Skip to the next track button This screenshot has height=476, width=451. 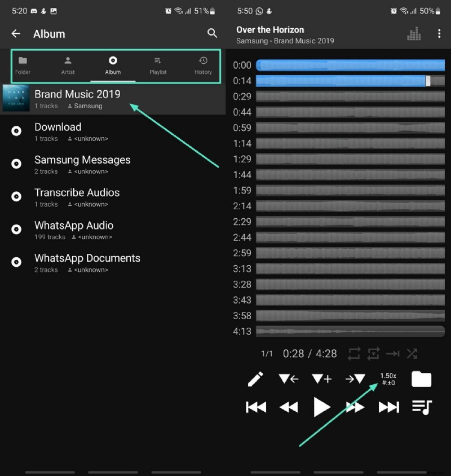tap(388, 407)
